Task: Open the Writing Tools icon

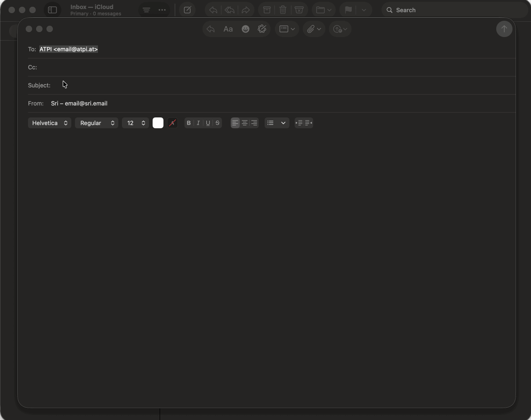Action: click(262, 29)
